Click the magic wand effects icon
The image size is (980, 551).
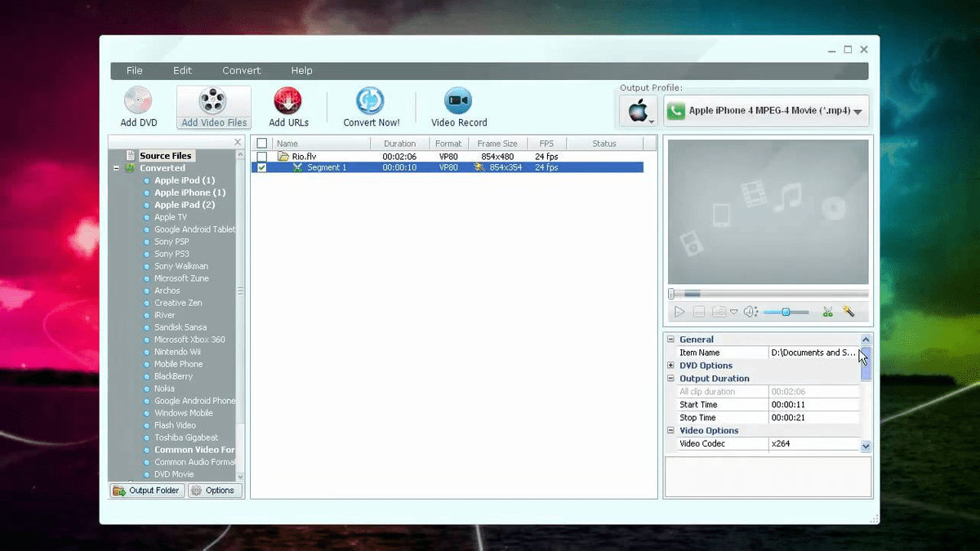849,311
